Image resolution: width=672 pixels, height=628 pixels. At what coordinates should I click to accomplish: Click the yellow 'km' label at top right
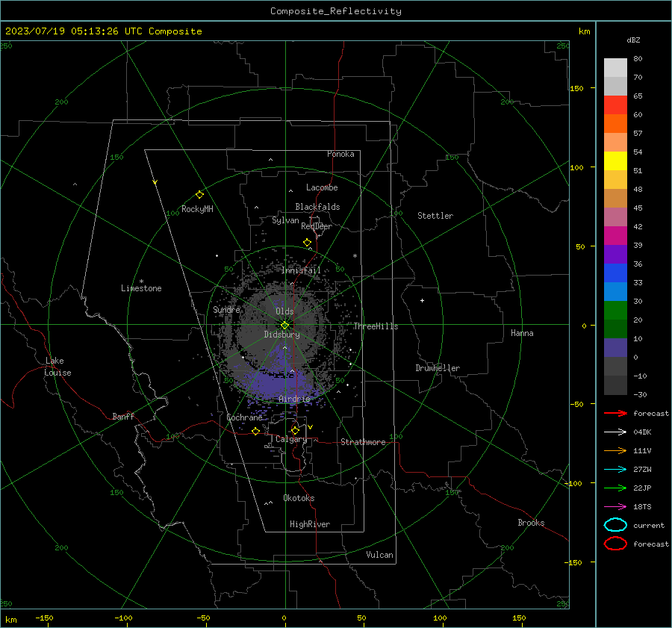coord(584,31)
